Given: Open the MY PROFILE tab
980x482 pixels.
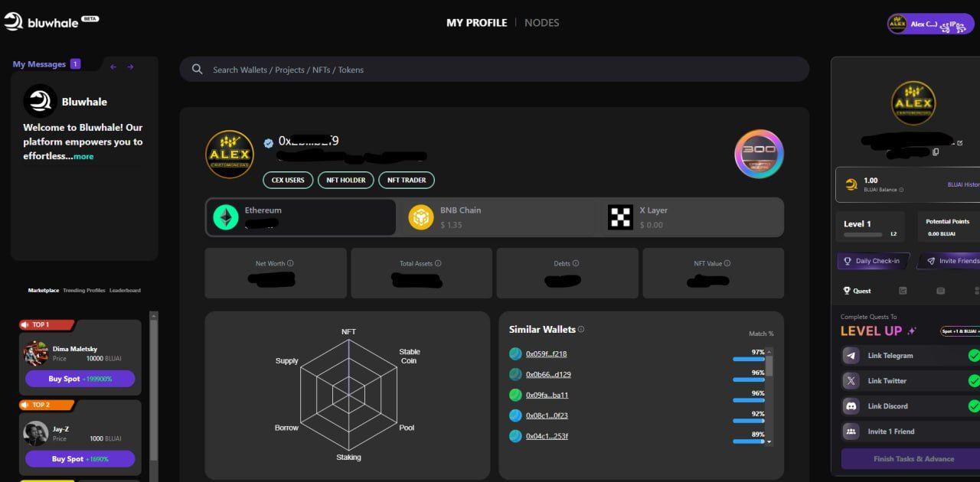Looking at the screenshot, I should point(476,23).
